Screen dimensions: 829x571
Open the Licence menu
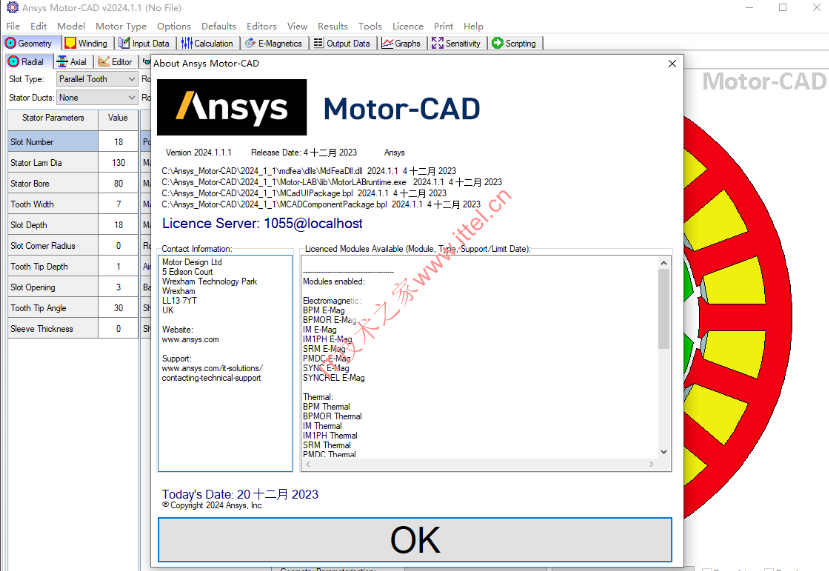[x=408, y=26]
